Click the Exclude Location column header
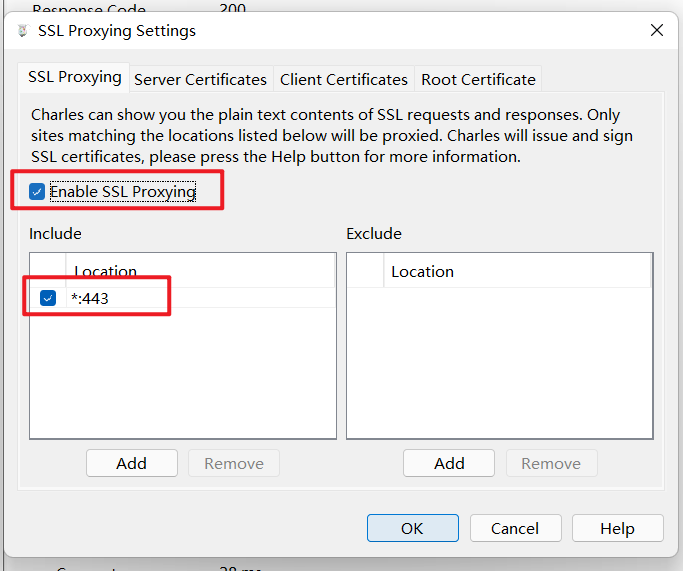The width and height of the screenshot is (683, 571). (517, 271)
